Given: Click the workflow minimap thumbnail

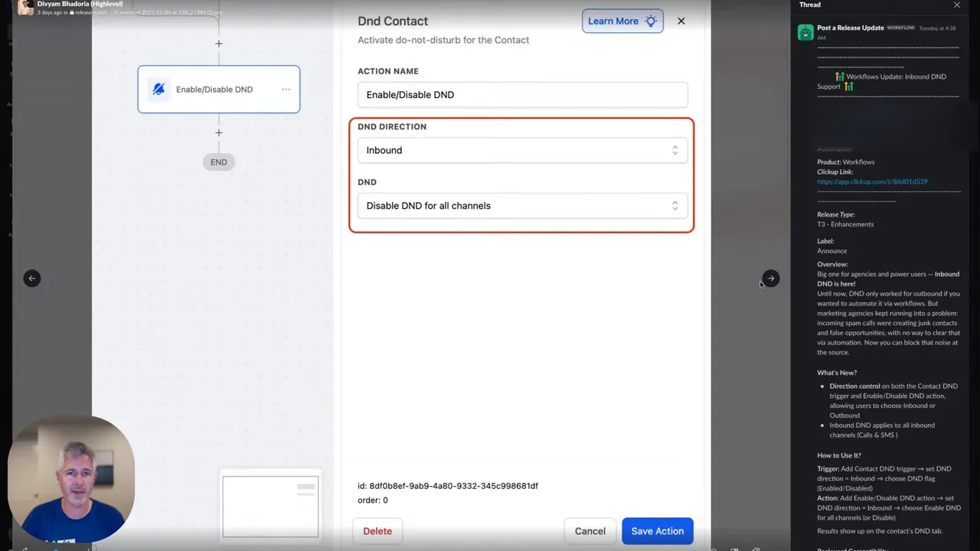Looking at the screenshot, I should (x=270, y=507).
